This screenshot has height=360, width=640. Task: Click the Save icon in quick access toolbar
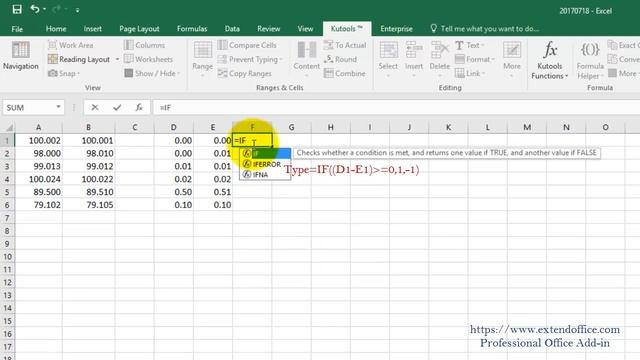click(17, 9)
